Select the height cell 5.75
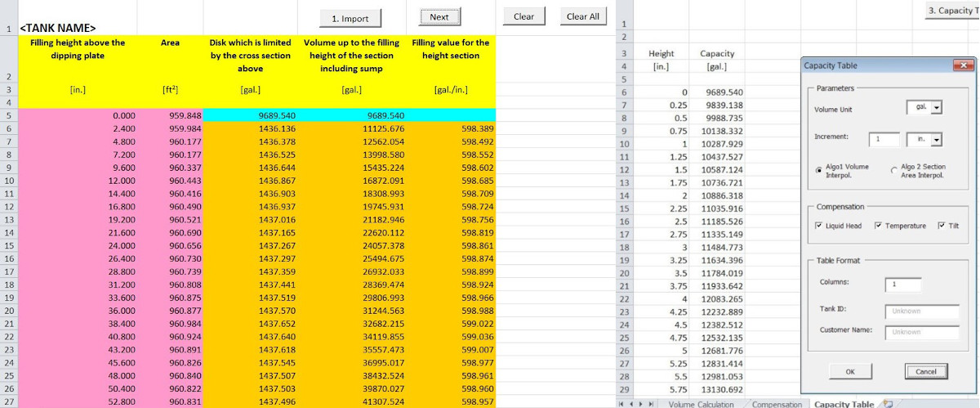The width and height of the screenshot is (980, 408). 661,390
